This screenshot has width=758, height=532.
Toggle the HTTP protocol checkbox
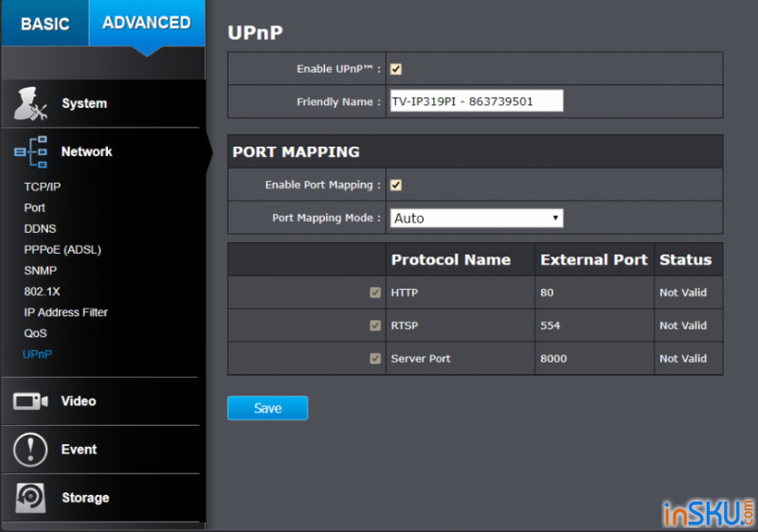375,293
